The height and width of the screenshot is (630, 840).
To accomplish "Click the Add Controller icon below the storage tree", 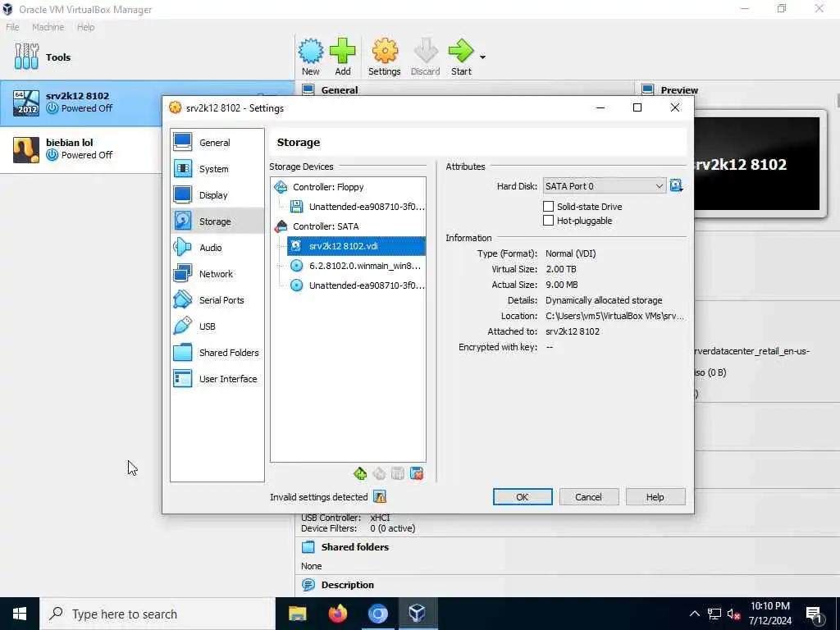I will pyautogui.click(x=360, y=473).
